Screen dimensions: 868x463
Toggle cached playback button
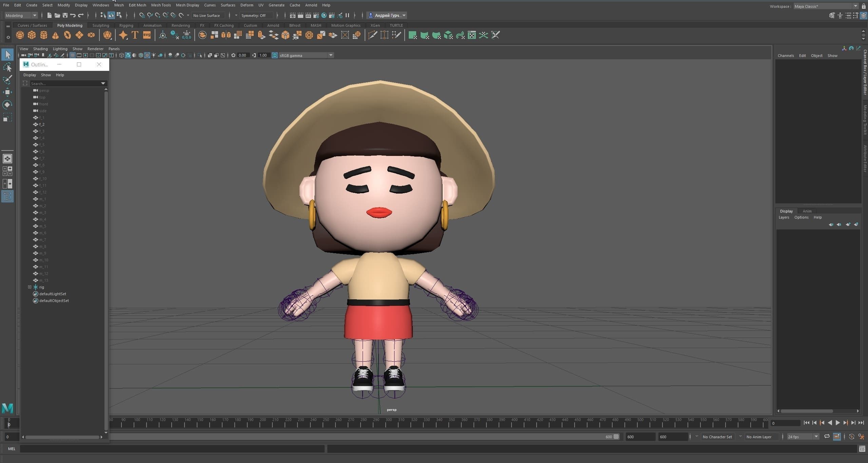[x=837, y=437]
